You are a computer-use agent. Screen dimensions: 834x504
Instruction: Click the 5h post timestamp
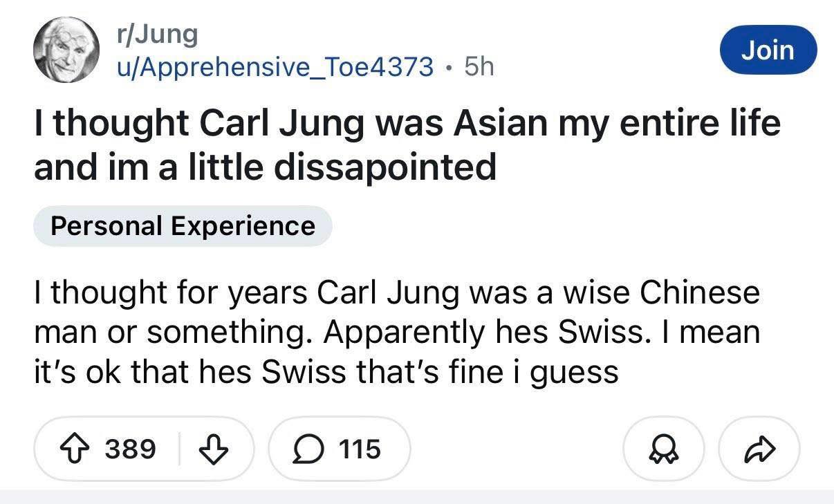(479, 66)
